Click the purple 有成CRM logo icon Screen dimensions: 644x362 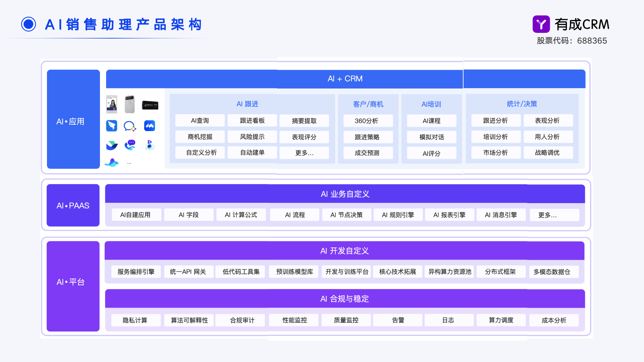point(541,24)
